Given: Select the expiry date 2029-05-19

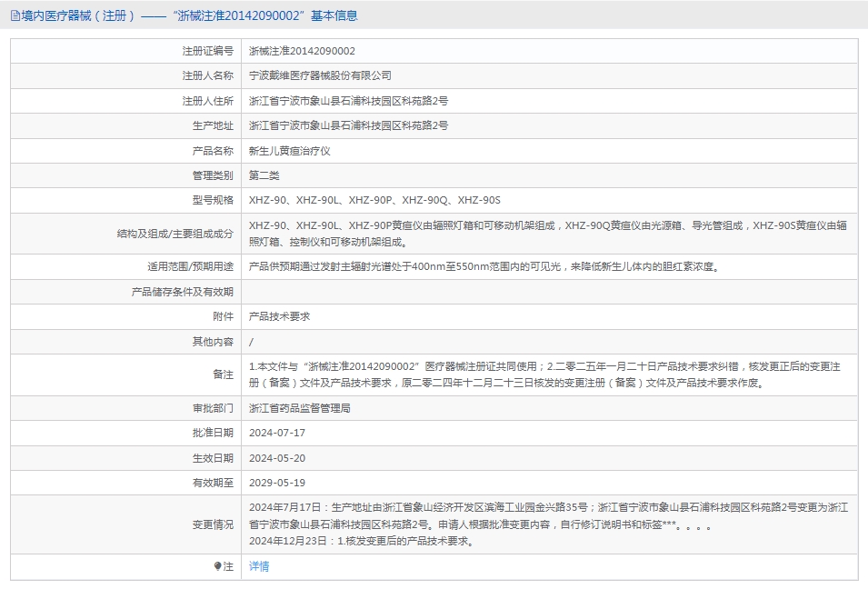Looking at the screenshot, I should [x=276, y=483].
